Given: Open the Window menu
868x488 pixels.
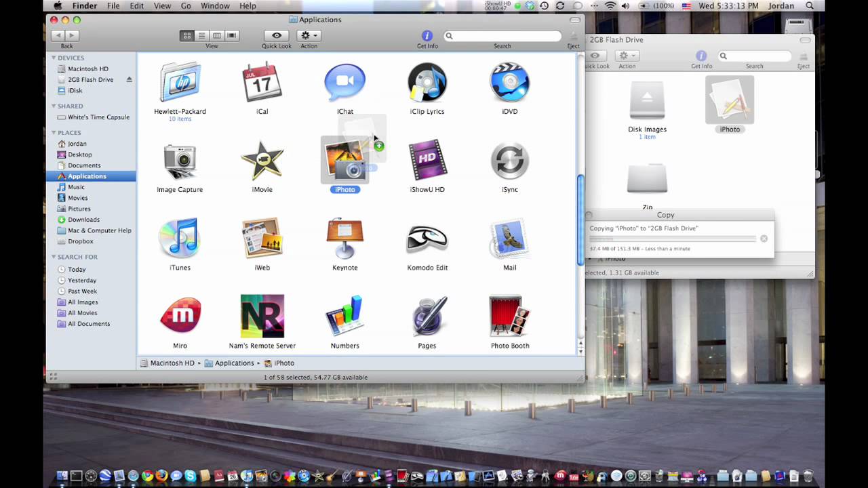Looking at the screenshot, I should coord(215,6).
